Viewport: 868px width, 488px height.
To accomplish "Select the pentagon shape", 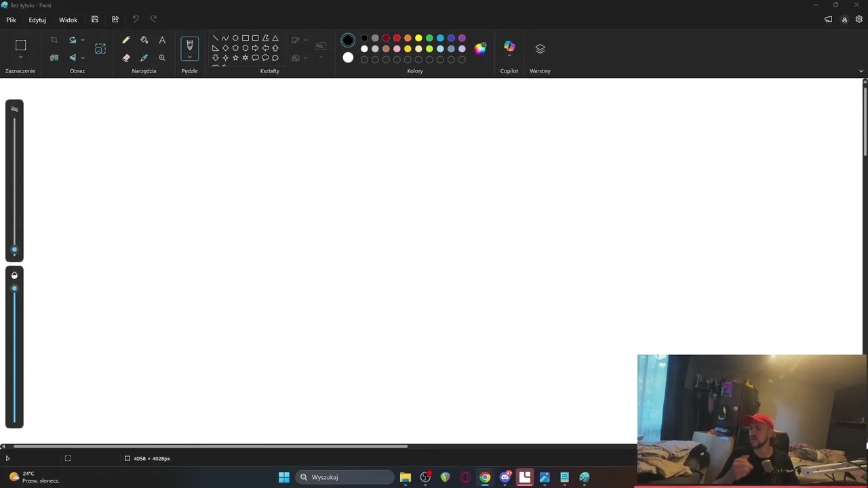I will pos(235,48).
